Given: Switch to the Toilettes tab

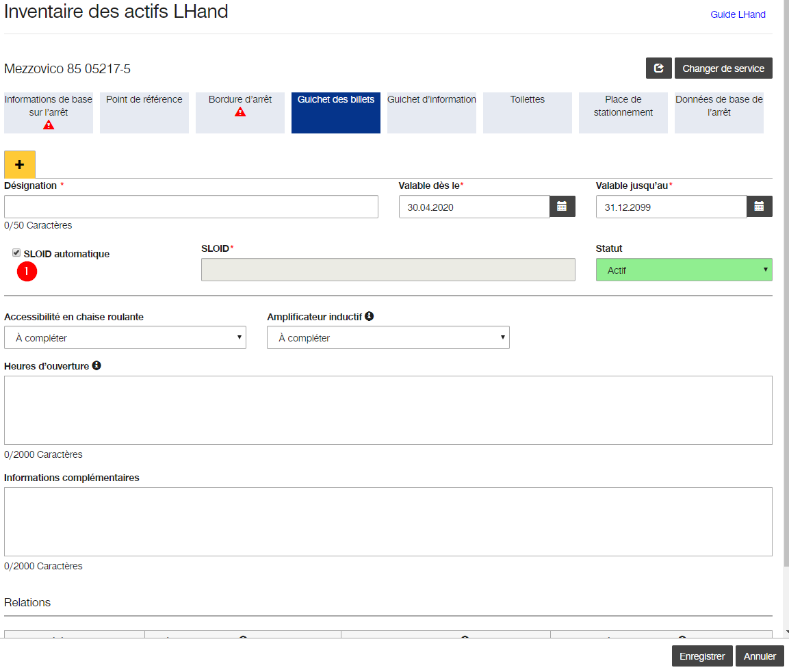Looking at the screenshot, I should pyautogui.click(x=528, y=113).
